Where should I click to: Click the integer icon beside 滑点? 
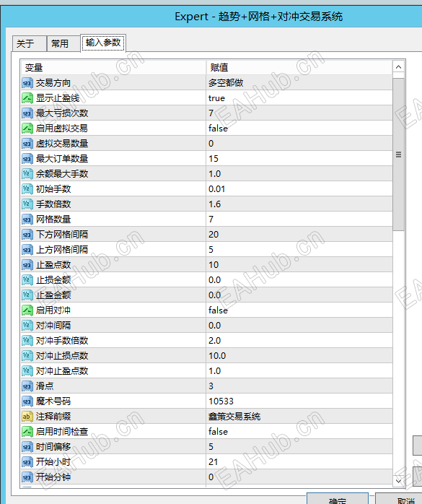27,386
